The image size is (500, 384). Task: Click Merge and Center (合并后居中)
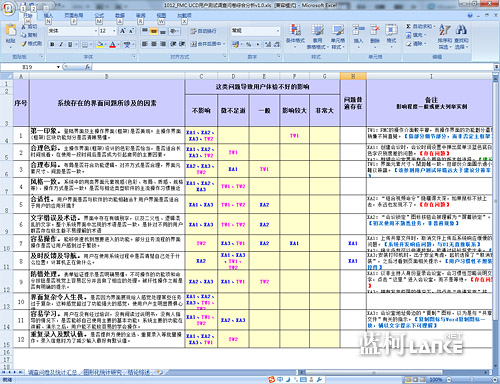coord(206,44)
